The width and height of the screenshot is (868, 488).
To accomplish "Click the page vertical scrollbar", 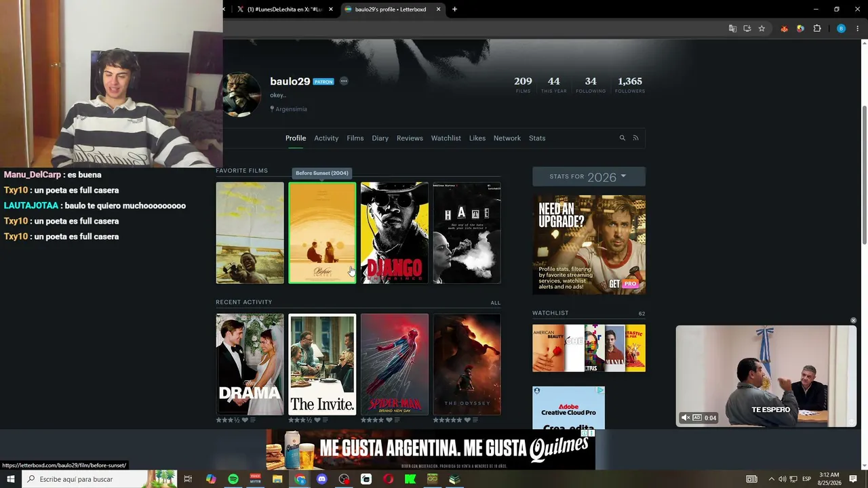I will point(864,175).
